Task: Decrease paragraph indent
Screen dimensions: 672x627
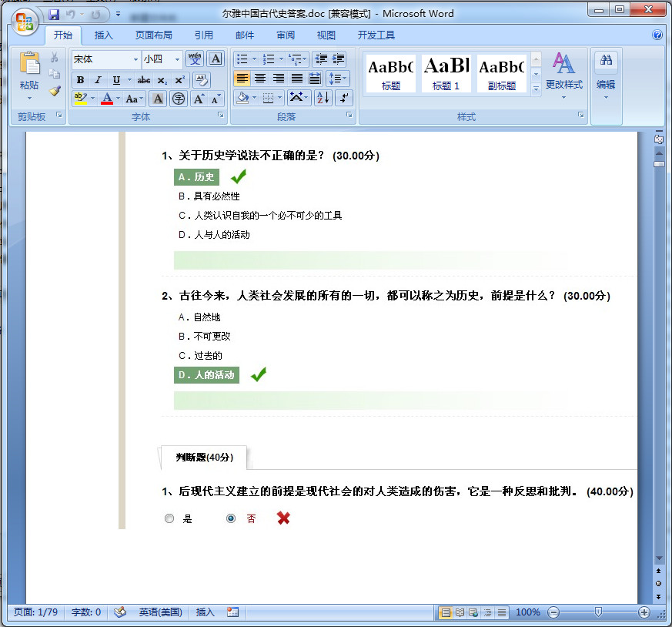Action: (321, 59)
